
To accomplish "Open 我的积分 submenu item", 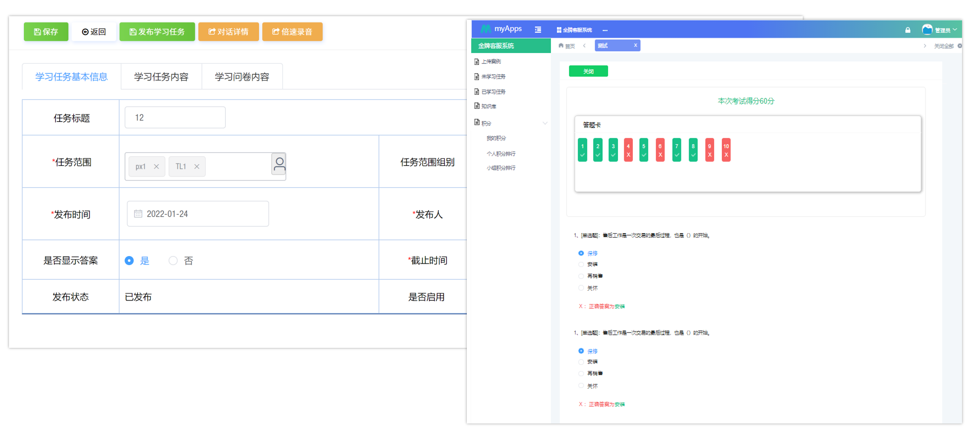I will tap(496, 139).
